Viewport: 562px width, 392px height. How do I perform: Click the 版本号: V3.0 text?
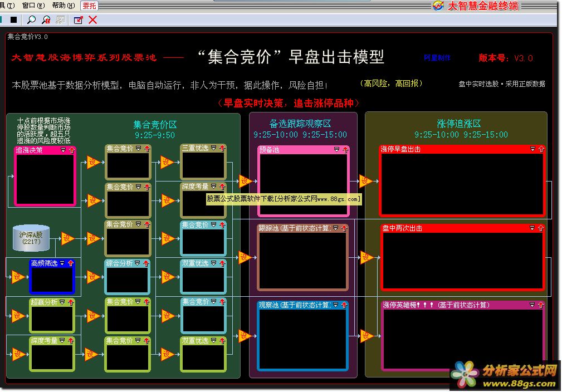[506, 58]
